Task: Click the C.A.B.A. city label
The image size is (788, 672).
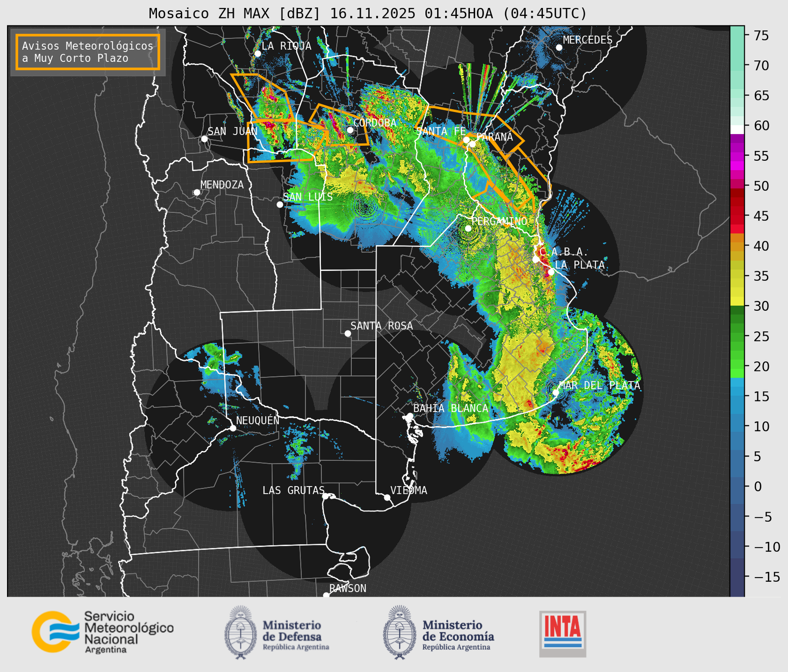Action: (x=564, y=251)
